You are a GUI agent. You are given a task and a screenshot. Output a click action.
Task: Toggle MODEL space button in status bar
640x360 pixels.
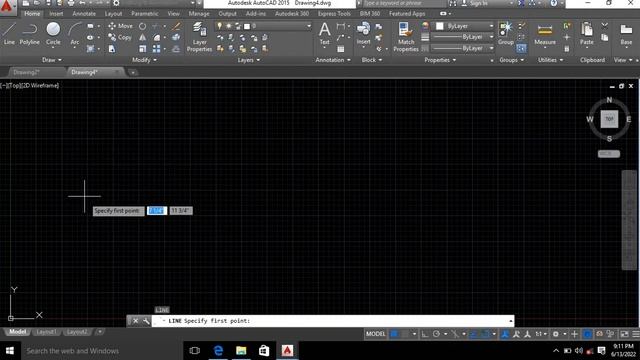(375, 334)
